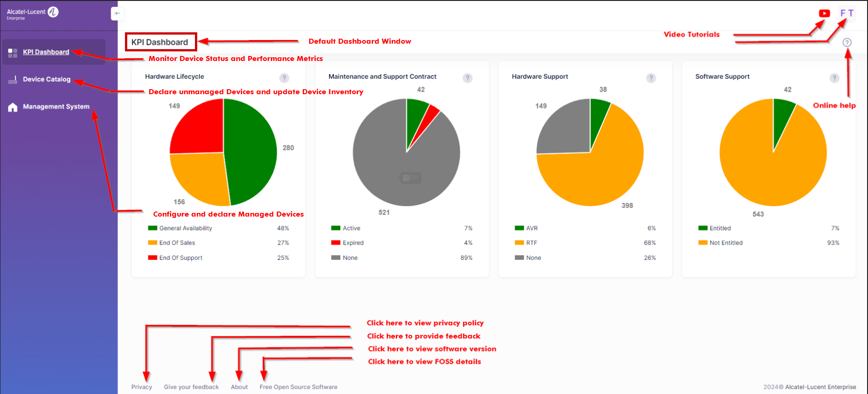The width and height of the screenshot is (868, 394).
Task: Open KPI Dashboard in the sidebar
Action: click(x=46, y=52)
